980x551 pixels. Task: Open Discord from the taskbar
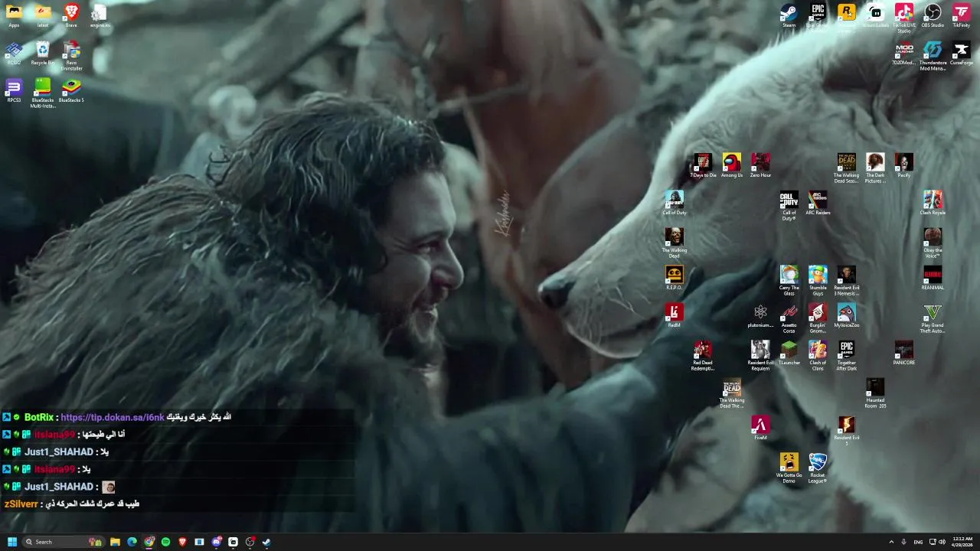216,542
